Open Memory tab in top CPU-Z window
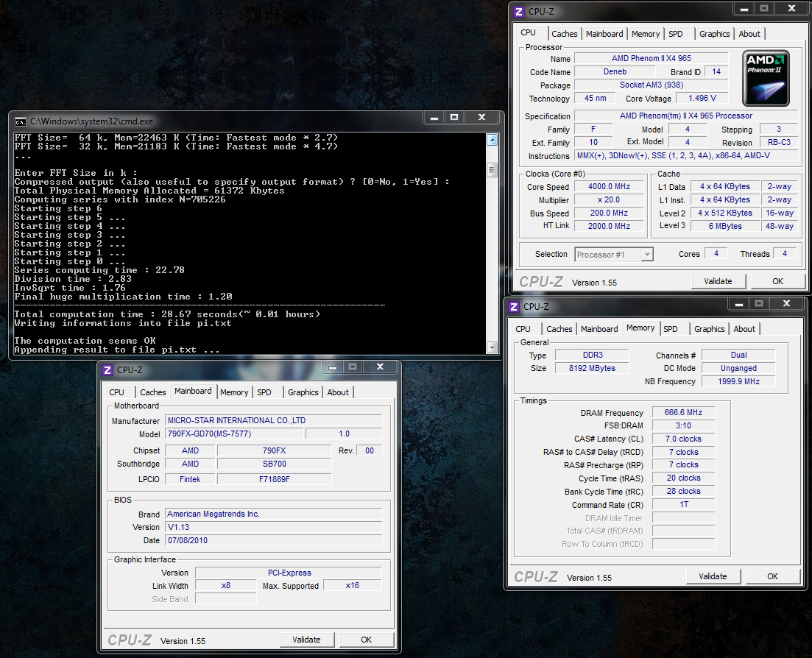812x658 pixels. [645, 34]
